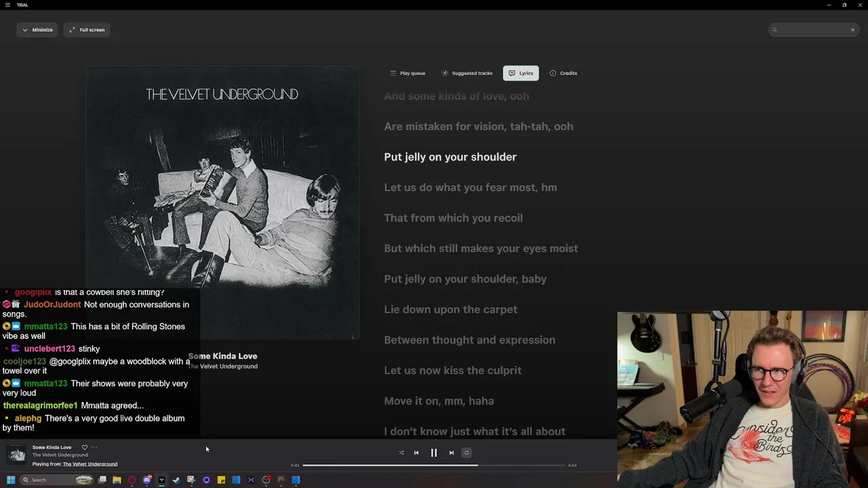Click the Some Kinda Love title under album art
This screenshot has height=488, width=868.
tap(222, 356)
